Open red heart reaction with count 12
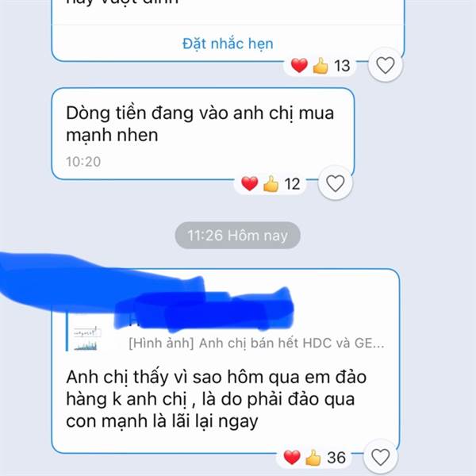476x476 pixels. pyautogui.click(x=250, y=183)
